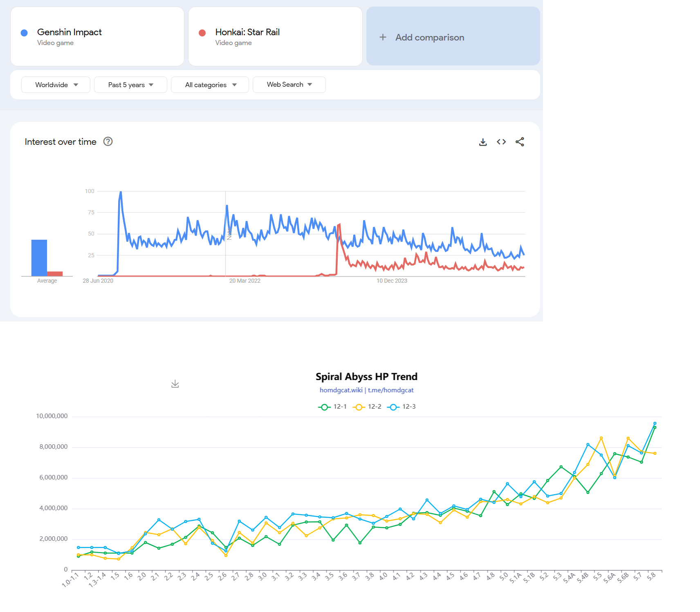This screenshot has width=700, height=612.
Task: Click the 1.0-1.1 version axis label
Action: (70, 580)
